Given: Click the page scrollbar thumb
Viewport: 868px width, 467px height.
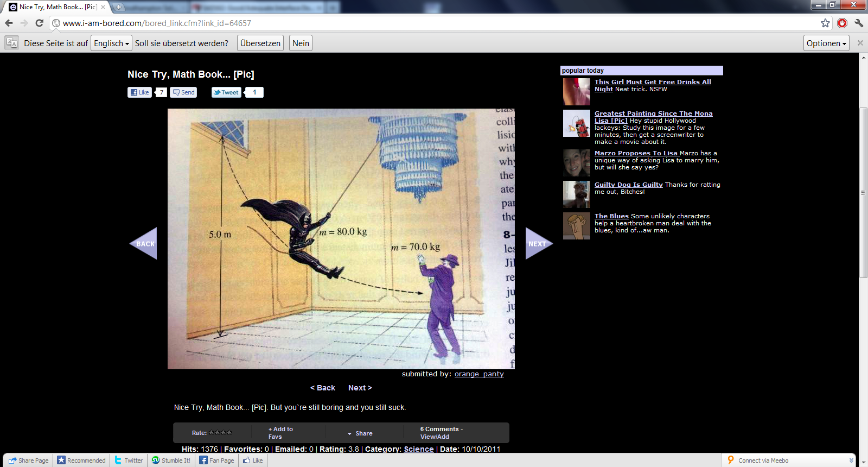Looking at the screenshot, I should (863, 193).
